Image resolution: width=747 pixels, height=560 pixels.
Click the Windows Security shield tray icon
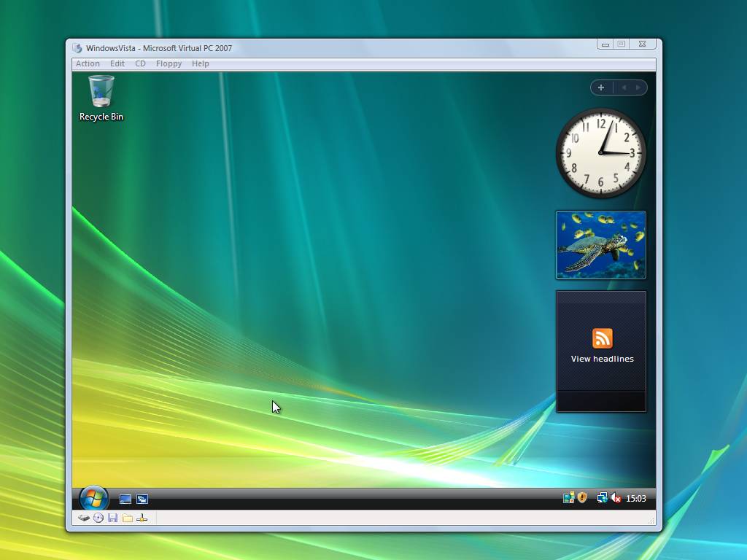coord(582,498)
